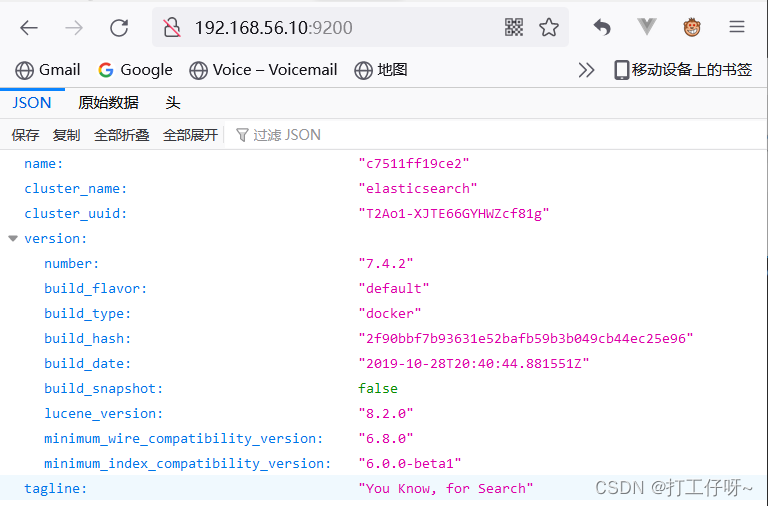The width and height of the screenshot is (768, 506).
Task: Select the name row
Action: pyautogui.click(x=384, y=164)
